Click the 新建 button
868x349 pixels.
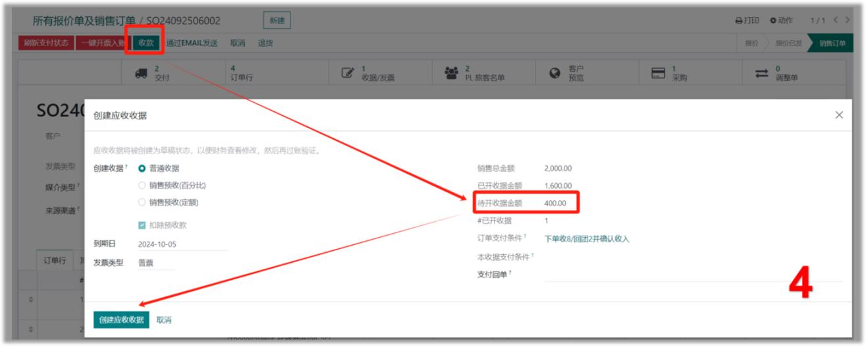[x=277, y=21]
